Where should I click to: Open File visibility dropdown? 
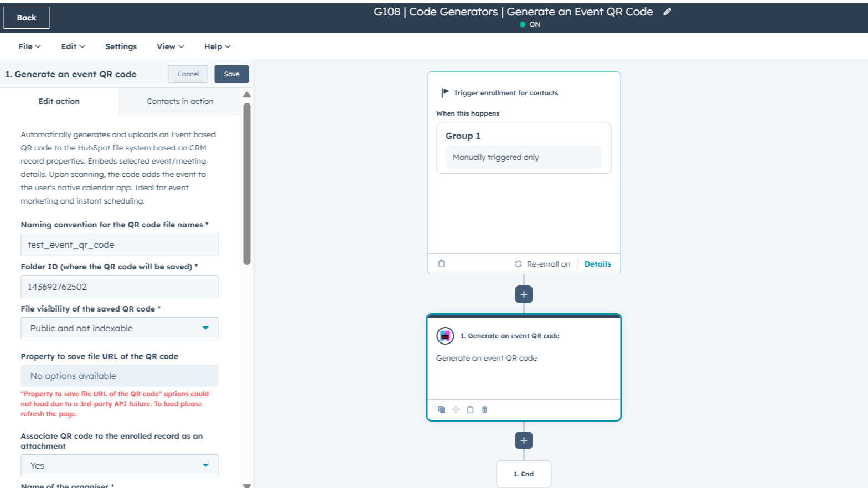tap(120, 328)
